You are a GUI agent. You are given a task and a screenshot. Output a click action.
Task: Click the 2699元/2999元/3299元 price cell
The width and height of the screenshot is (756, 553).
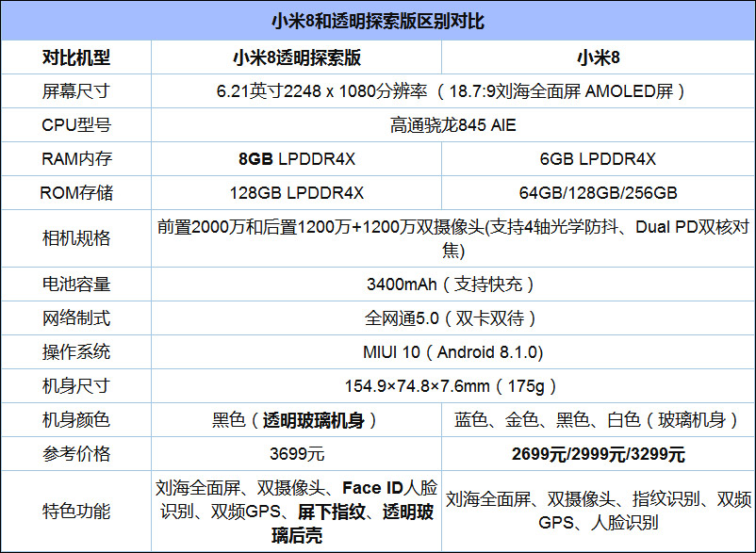(x=599, y=454)
